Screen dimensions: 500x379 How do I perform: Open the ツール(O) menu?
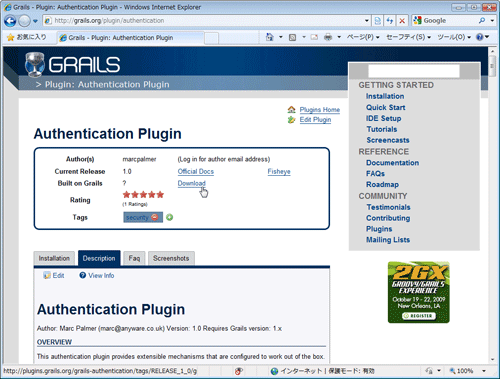[454, 37]
